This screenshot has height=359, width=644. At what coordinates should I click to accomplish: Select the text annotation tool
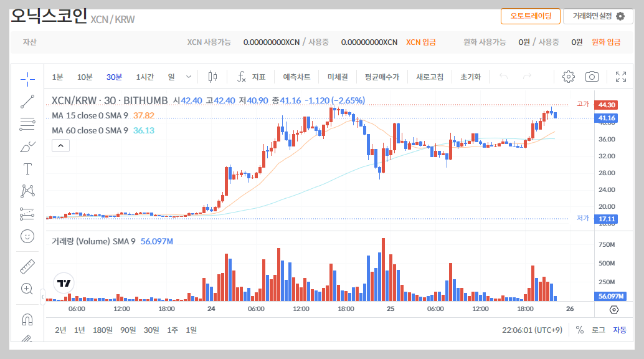pyautogui.click(x=27, y=169)
